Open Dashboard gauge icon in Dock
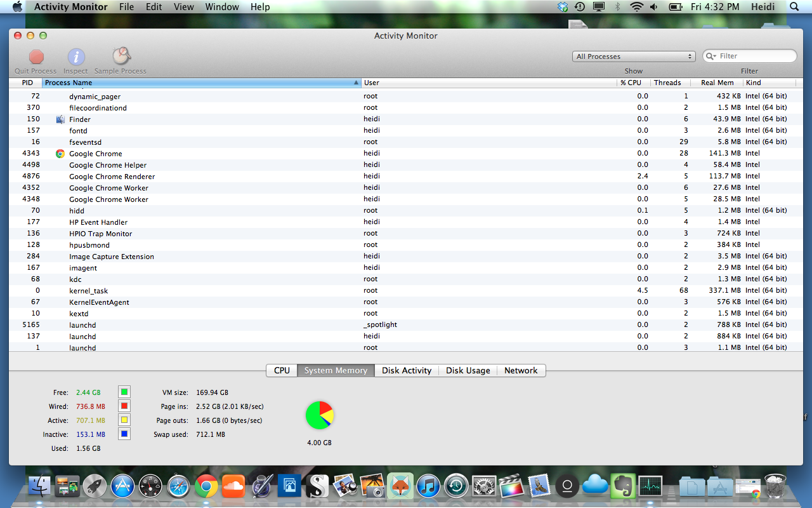This screenshot has width=812, height=508. point(150,486)
